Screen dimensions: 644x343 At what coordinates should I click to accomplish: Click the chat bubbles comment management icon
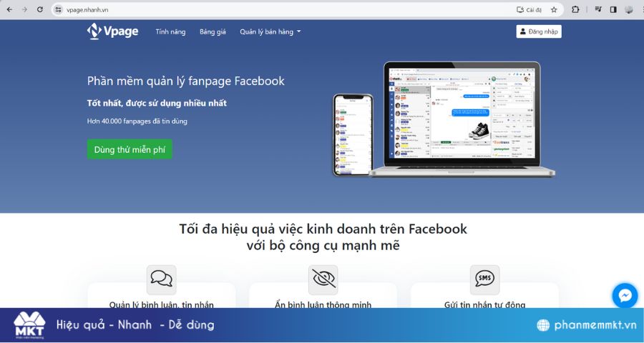click(162, 279)
